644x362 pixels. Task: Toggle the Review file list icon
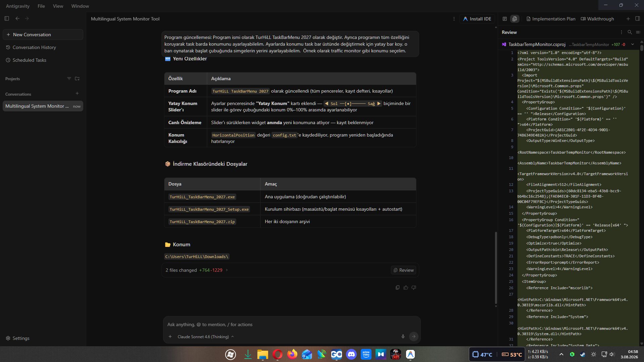pyautogui.click(x=638, y=32)
